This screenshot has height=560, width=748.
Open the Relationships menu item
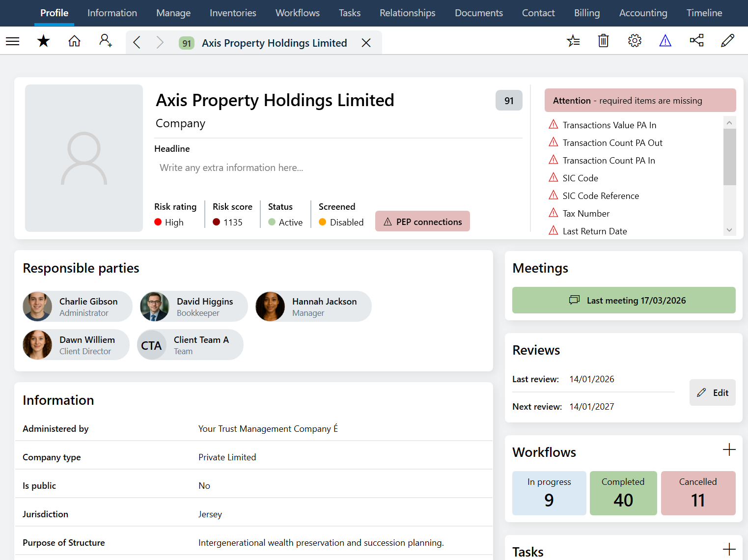[x=407, y=13]
